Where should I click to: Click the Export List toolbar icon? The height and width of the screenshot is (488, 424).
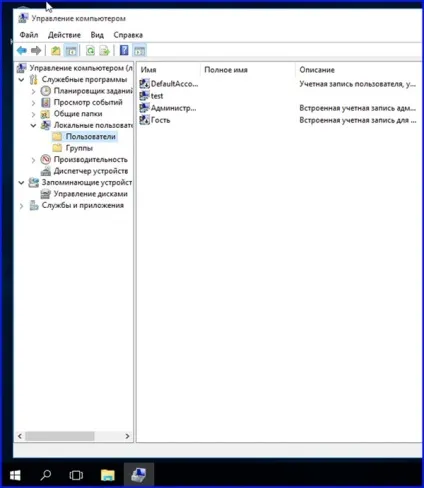pos(105,51)
